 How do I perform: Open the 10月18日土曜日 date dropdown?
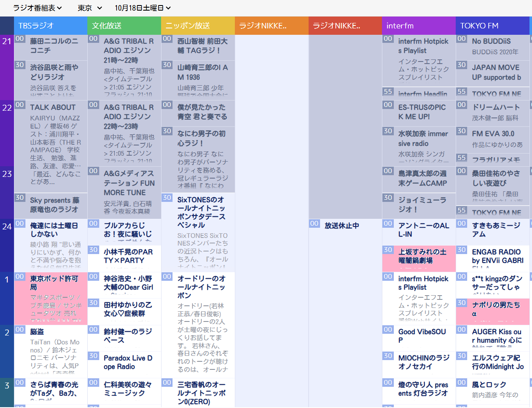click(x=142, y=8)
